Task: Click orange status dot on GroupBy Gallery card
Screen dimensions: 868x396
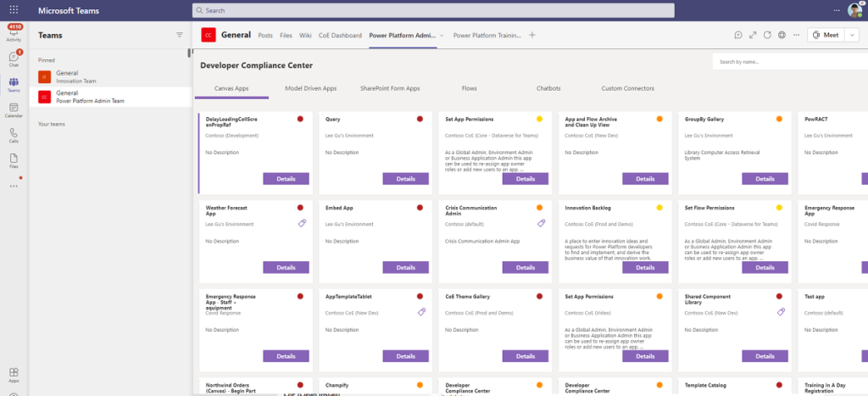Action: coord(779,119)
